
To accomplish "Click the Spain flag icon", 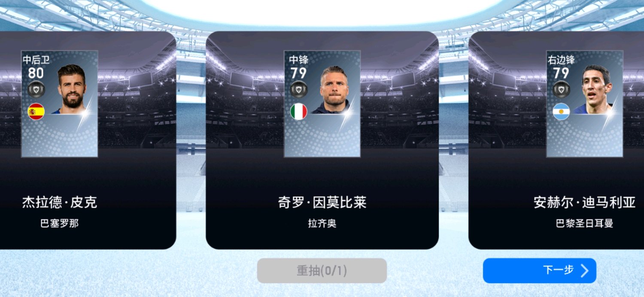I will pos(36,112).
